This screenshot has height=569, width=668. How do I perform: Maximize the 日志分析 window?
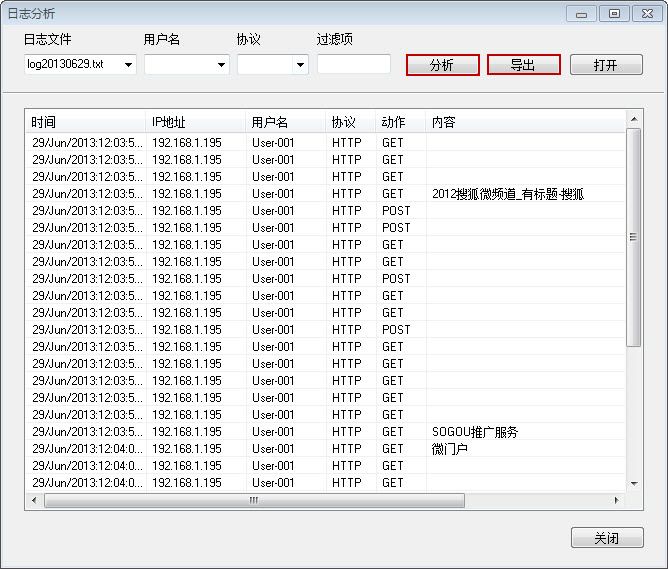(614, 14)
